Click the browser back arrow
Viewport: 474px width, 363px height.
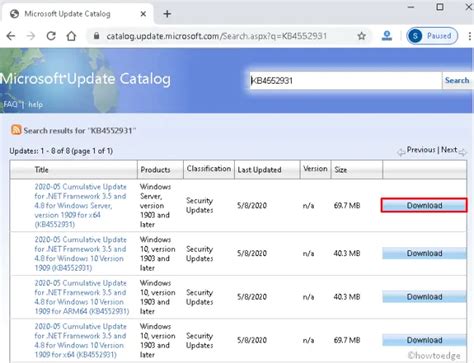click(x=11, y=36)
